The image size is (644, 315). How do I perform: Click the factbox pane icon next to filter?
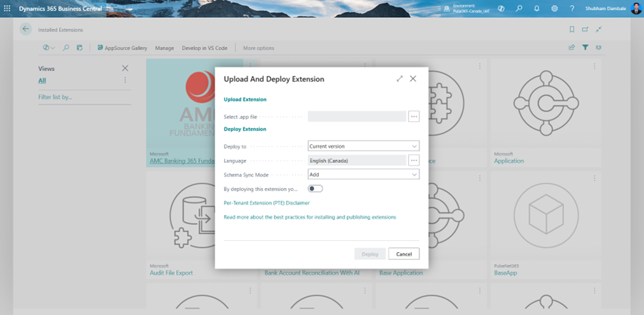pos(599,48)
